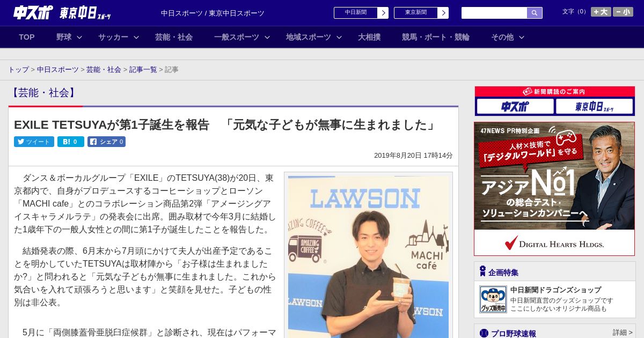Click the 【芸能・社会】 section heading
The height and width of the screenshot is (338, 644).
pos(43,93)
